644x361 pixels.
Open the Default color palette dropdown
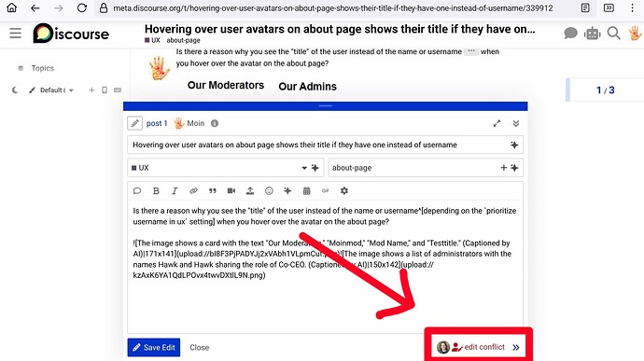pos(51,90)
